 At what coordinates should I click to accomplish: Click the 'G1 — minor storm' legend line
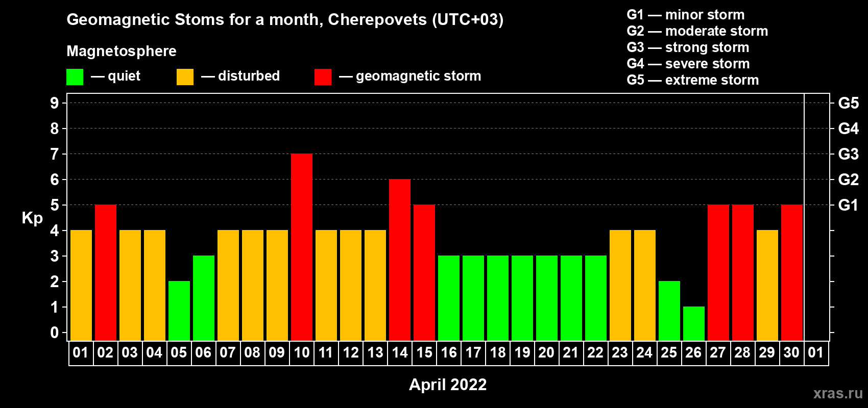coord(686,15)
